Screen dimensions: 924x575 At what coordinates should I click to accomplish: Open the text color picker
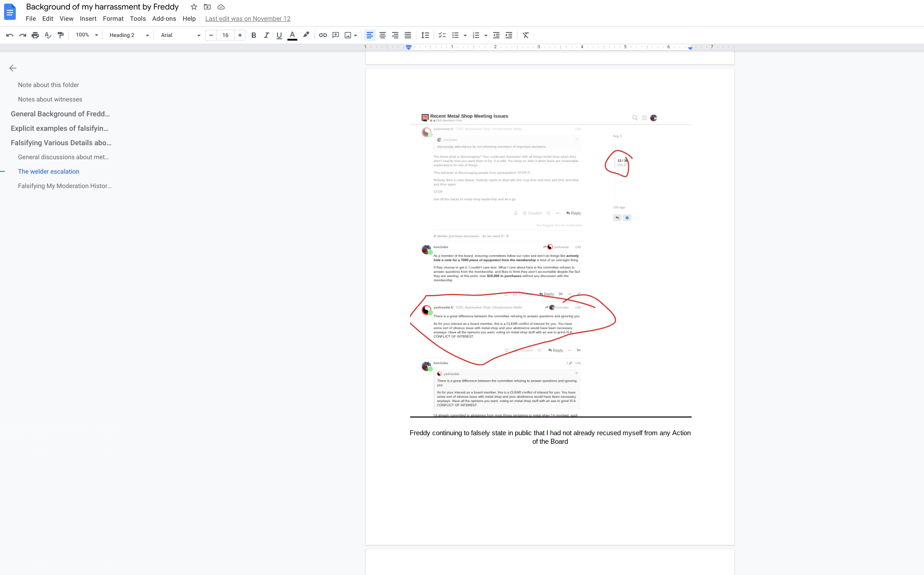[x=292, y=35]
